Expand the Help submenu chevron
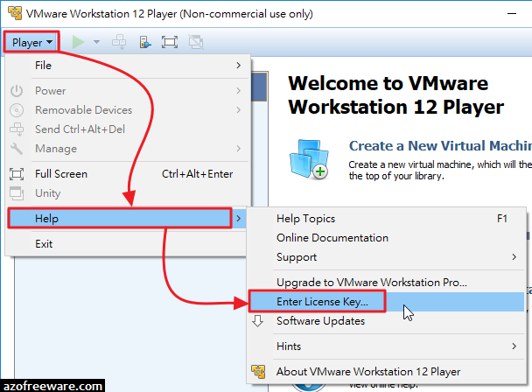This screenshot has height=392, width=532. pyautogui.click(x=239, y=218)
